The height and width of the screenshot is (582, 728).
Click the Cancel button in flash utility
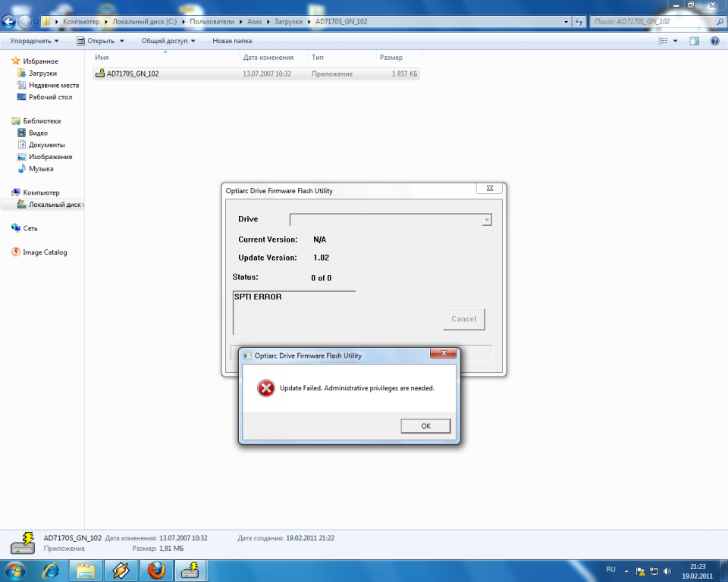click(x=464, y=319)
